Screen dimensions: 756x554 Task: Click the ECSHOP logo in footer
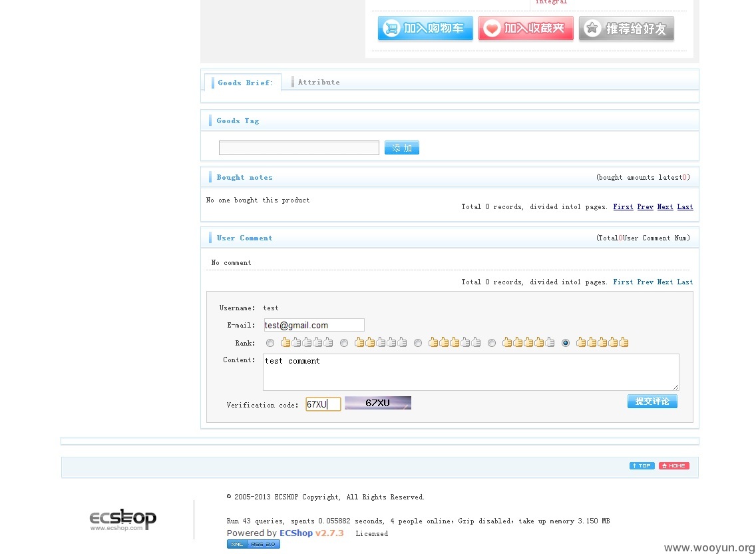123,520
